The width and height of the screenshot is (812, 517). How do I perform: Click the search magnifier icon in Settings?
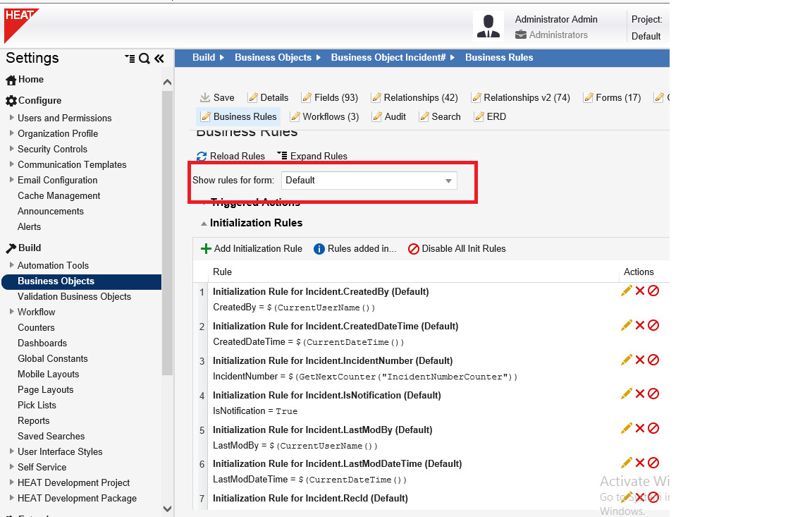(144, 59)
